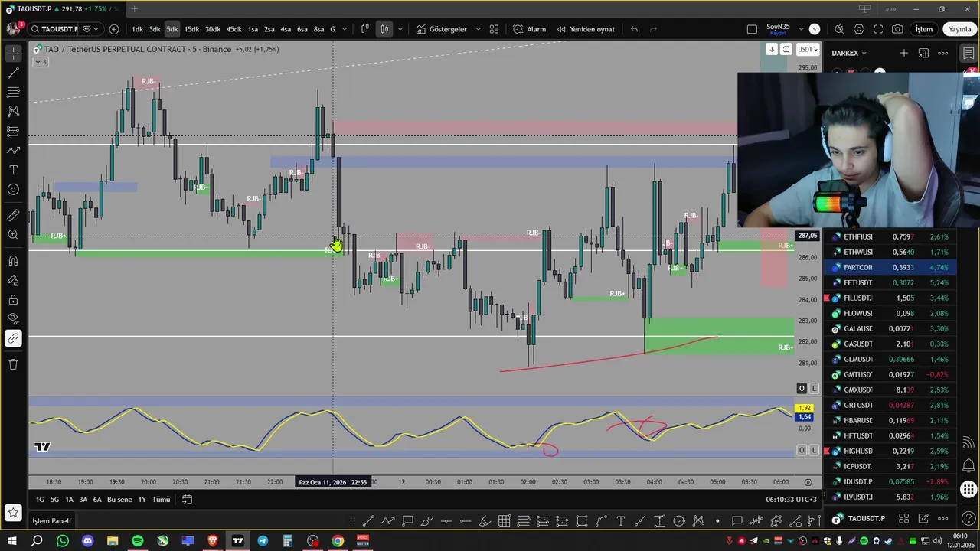
Task: Expand the DARKEX watchlist dropdown
Action: [x=849, y=53]
